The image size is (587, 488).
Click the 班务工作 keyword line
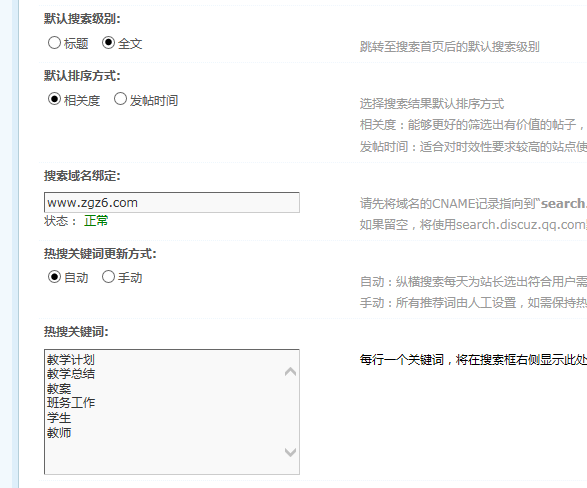pos(71,403)
